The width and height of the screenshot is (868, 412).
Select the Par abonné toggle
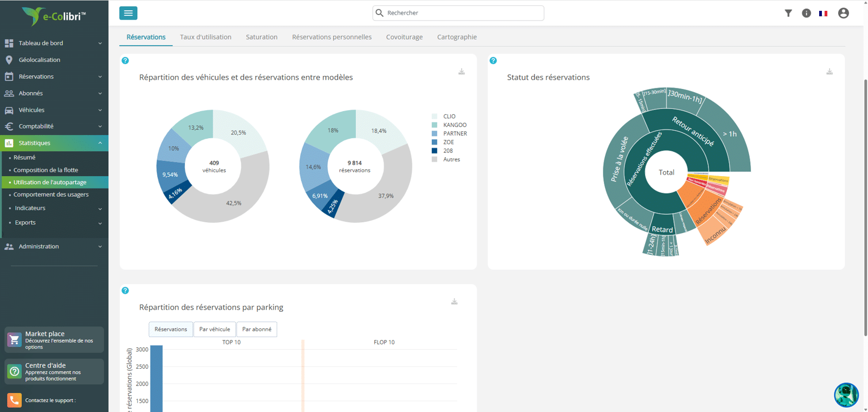click(x=257, y=329)
